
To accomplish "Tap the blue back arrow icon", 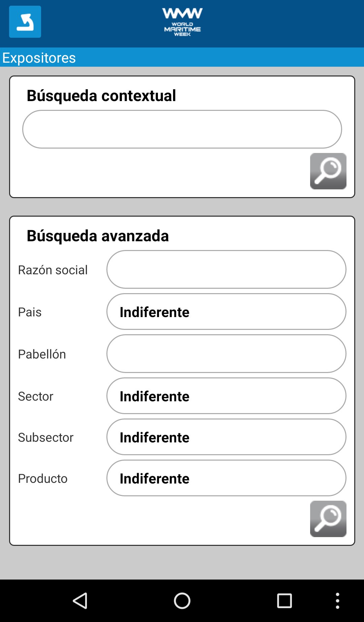I will (25, 22).
